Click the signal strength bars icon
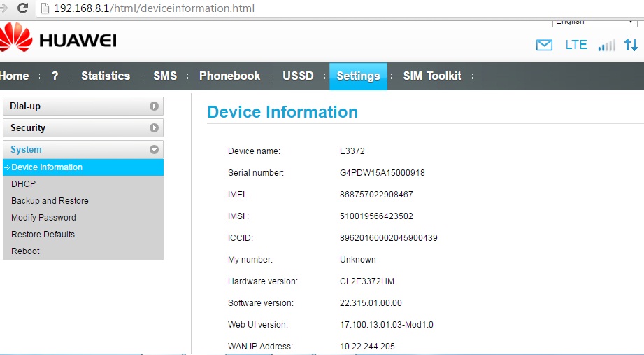644x355 pixels. tap(607, 45)
